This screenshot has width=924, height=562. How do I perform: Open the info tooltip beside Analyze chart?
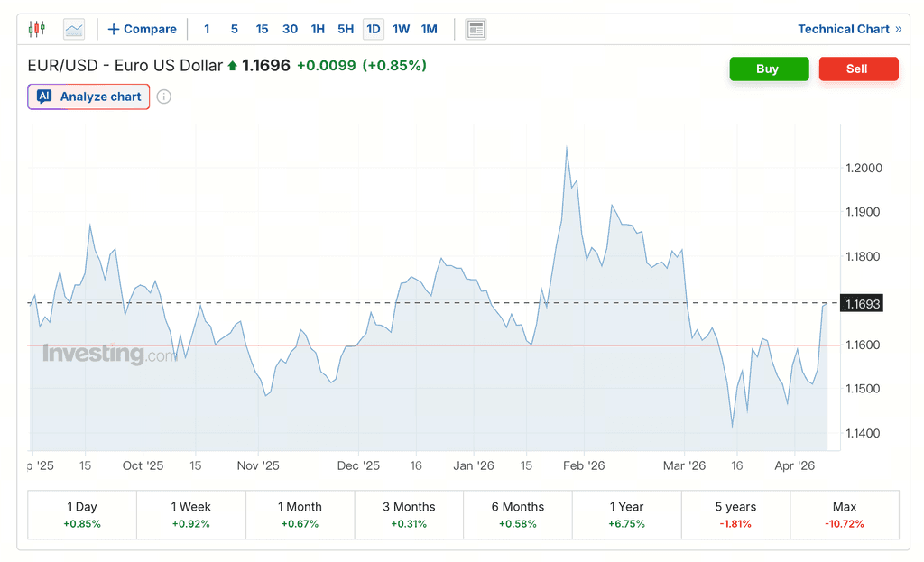pos(163,97)
